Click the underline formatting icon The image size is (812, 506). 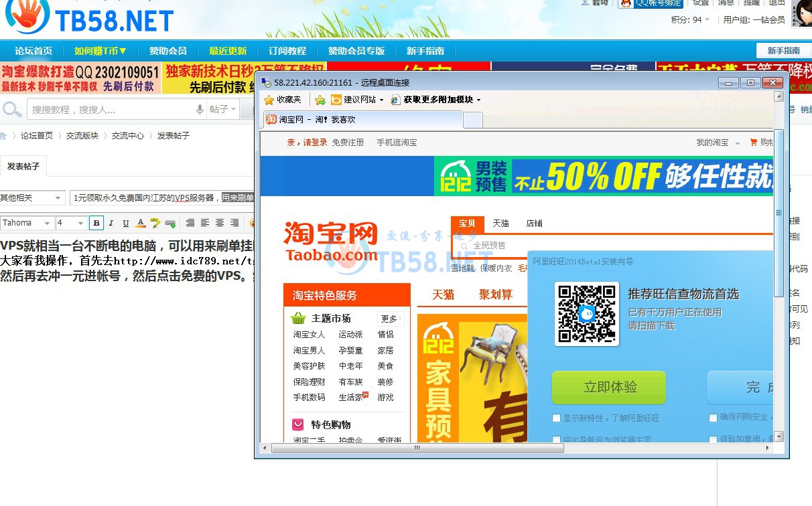[x=125, y=223]
